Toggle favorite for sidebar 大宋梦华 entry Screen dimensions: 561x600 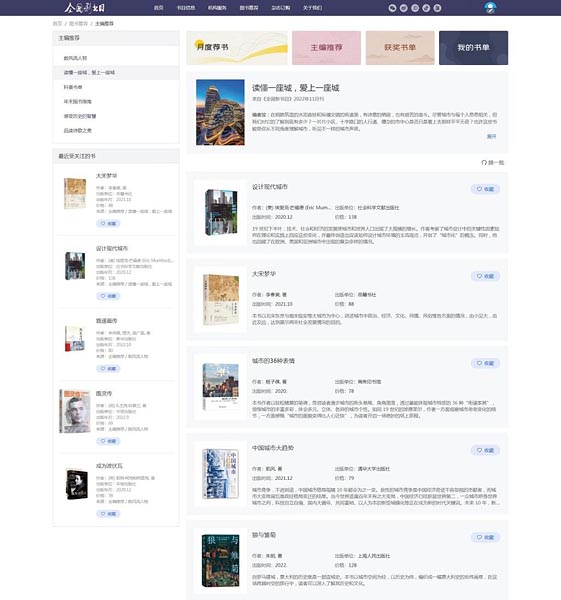(108, 223)
